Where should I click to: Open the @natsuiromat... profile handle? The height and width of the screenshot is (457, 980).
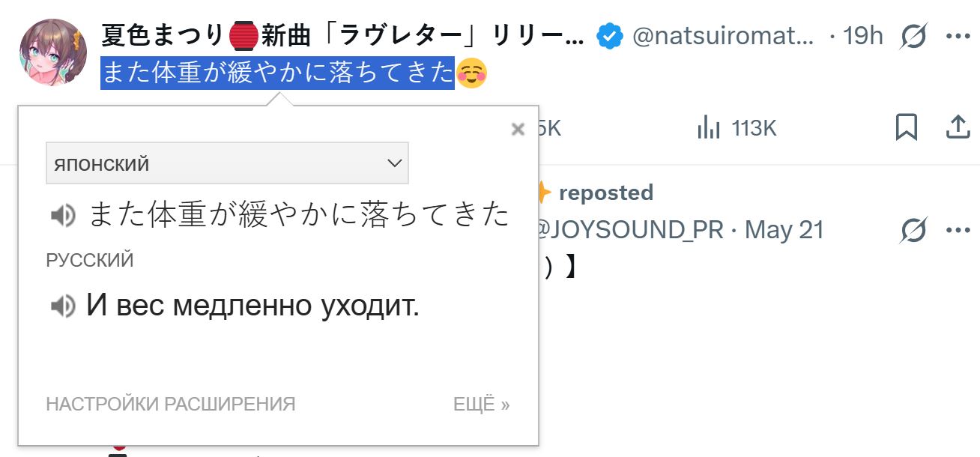pyautogui.click(x=722, y=36)
